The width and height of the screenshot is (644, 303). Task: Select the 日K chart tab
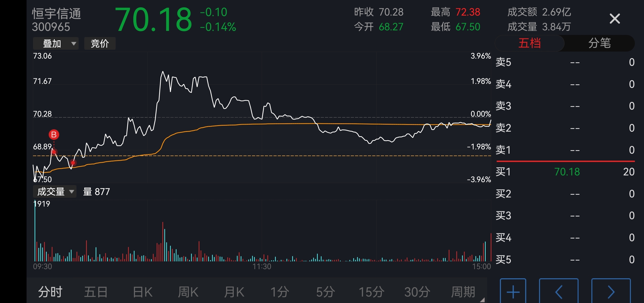[143, 292]
